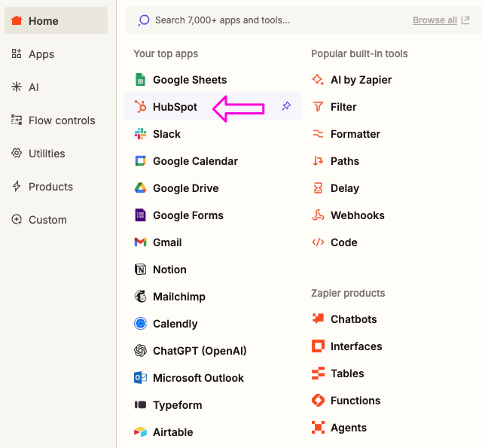Screen dimensions: 482x448
Task: Choose the Airtable label
Action: coord(172,432)
